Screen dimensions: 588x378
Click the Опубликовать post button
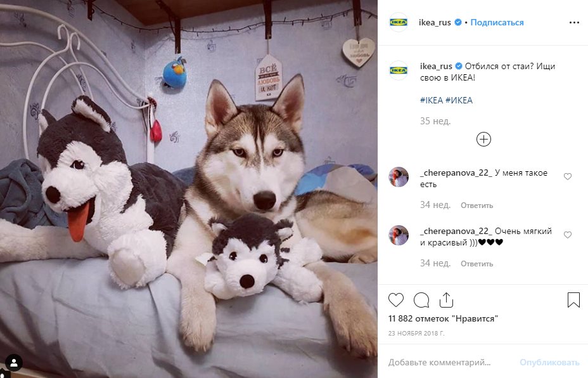549,362
